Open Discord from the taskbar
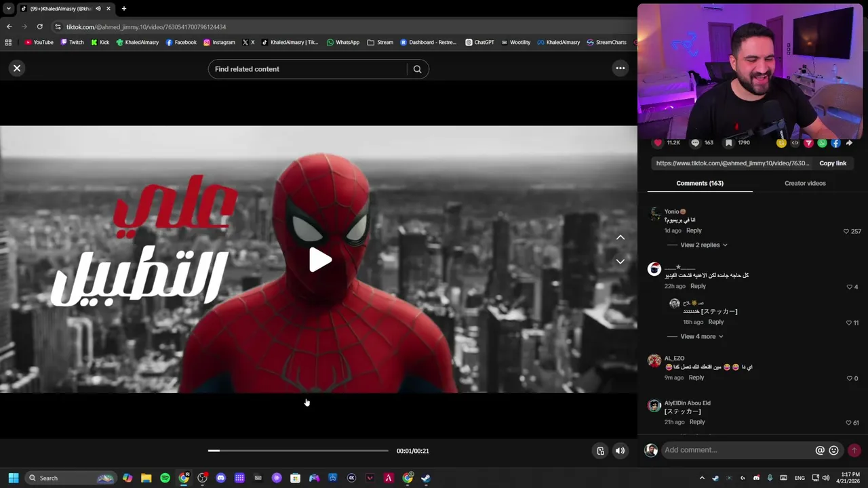Screen dimensions: 868x488 tap(220, 478)
